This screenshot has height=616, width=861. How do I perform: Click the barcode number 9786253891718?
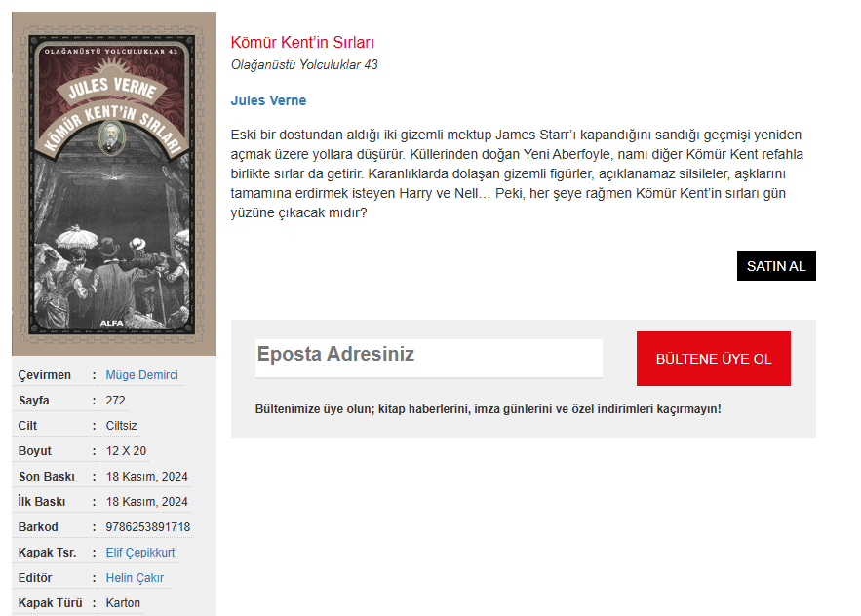coord(147,527)
